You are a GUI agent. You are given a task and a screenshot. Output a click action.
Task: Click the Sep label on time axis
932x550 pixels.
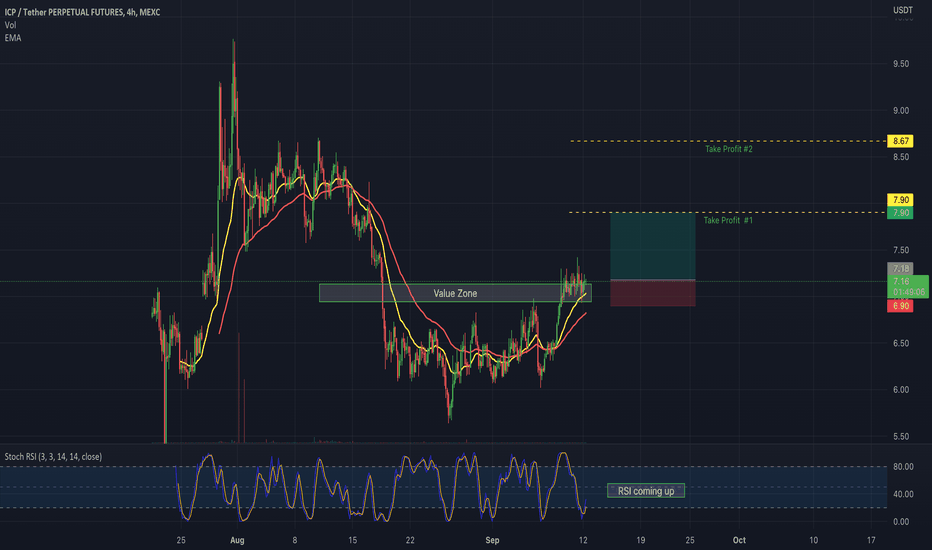492,540
